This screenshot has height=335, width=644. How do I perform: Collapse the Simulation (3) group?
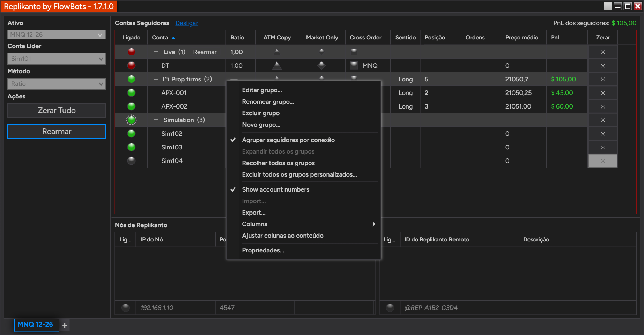coord(156,120)
